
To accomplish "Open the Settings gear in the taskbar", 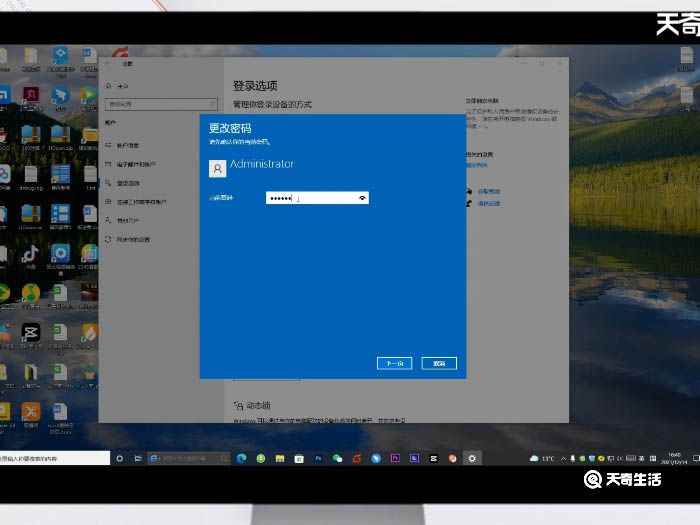I will coord(472,458).
